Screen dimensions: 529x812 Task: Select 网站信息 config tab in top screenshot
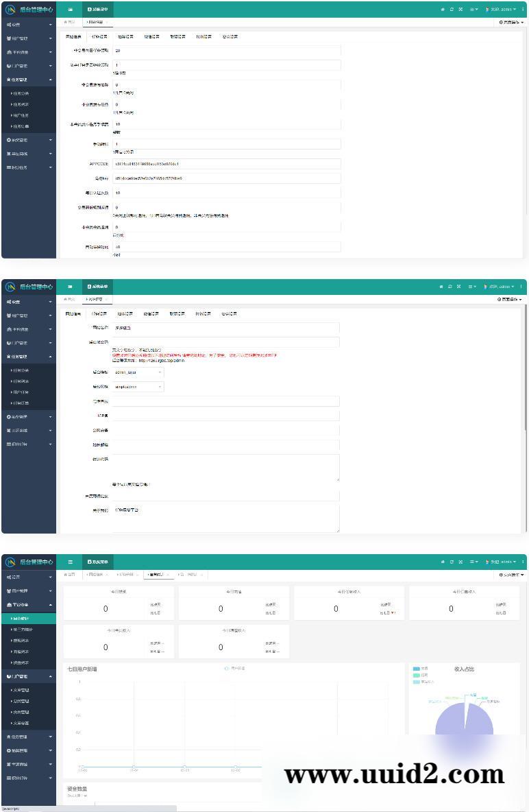pyautogui.click(x=73, y=37)
